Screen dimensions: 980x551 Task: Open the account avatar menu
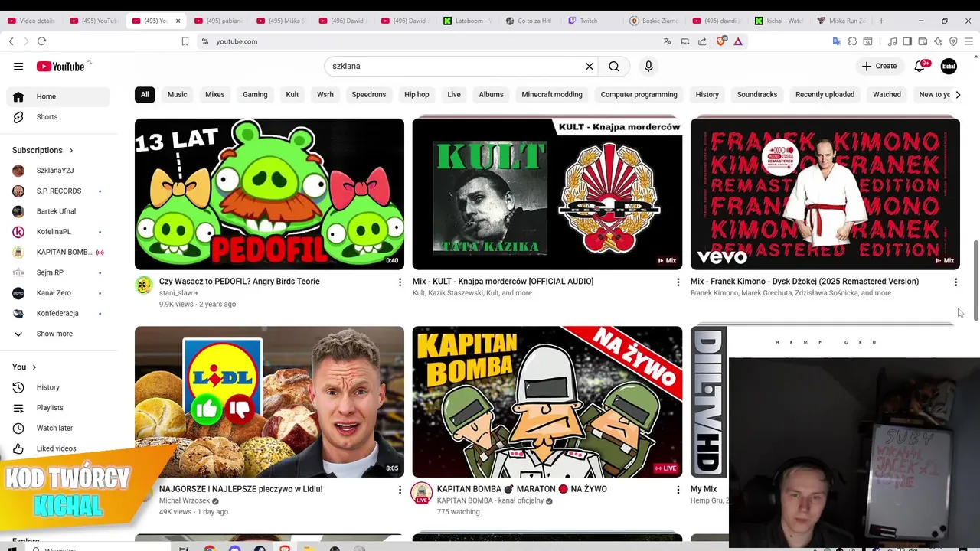(x=949, y=67)
